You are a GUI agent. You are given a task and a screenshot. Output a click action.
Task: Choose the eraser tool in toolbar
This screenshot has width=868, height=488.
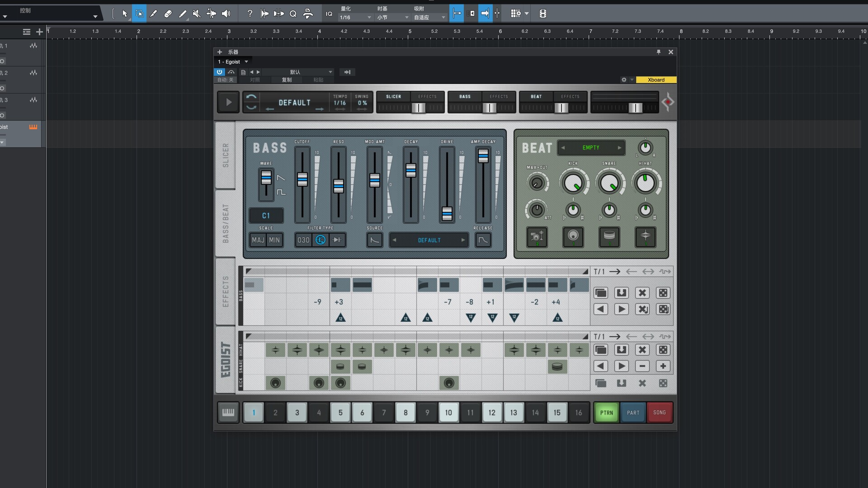pyautogui.click(x=168, y=14)
